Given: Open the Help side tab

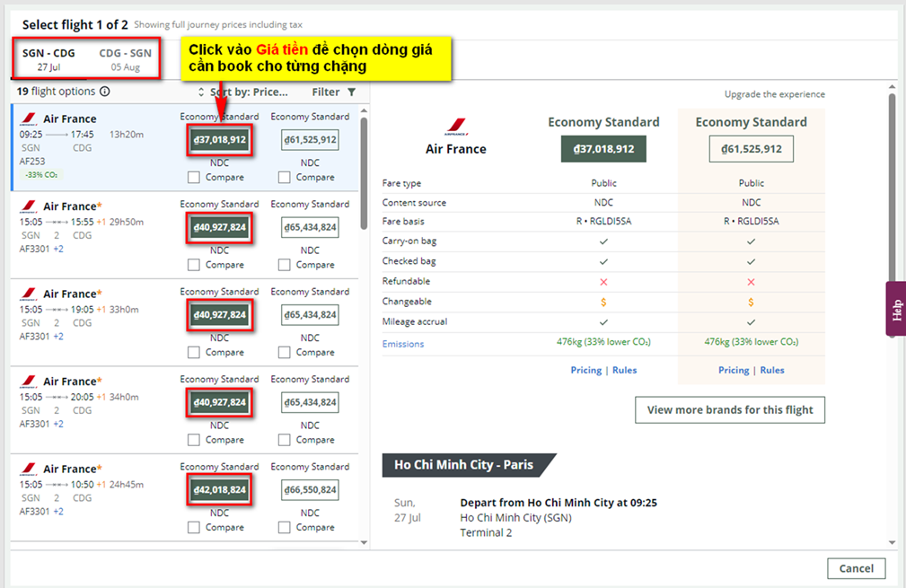Looking at the screenshot, I should (x=896, y=309).
